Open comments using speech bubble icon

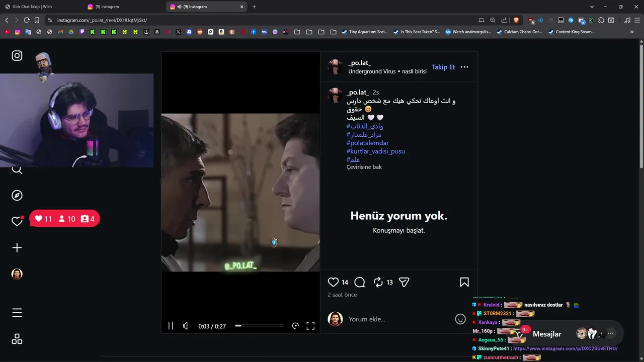(x=360, y=282)
